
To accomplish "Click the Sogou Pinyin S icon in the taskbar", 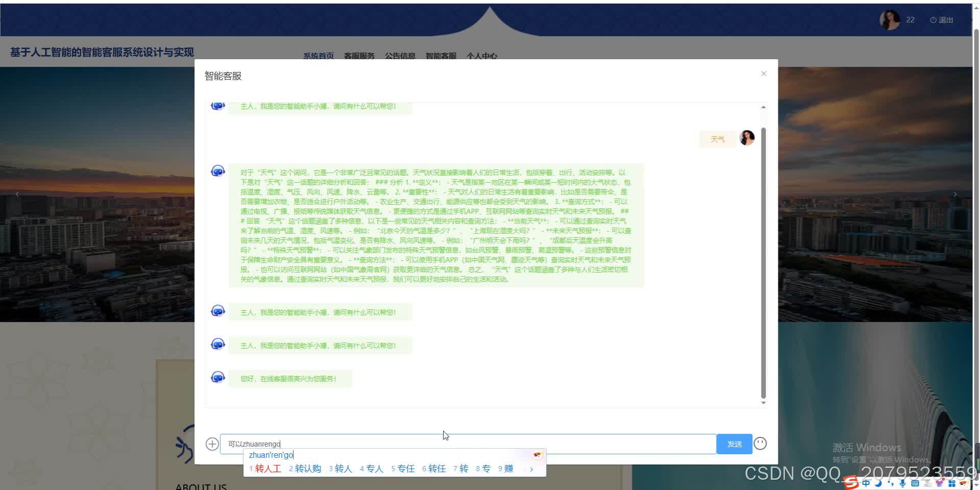I will click(851, 483).
